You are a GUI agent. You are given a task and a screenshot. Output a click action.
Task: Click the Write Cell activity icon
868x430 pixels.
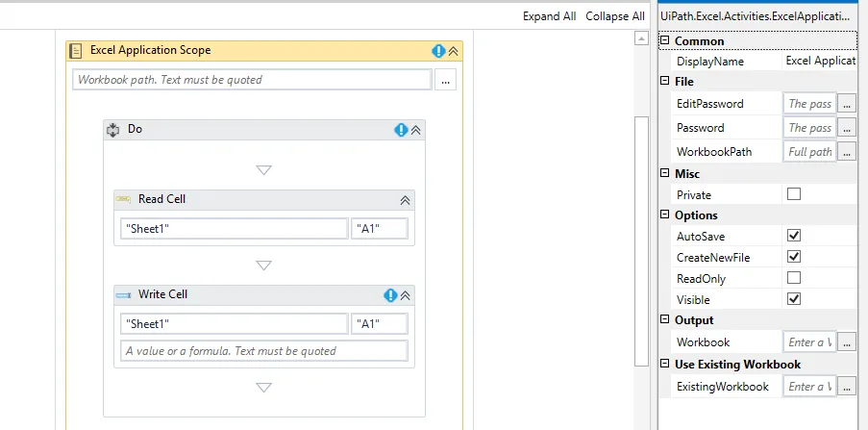click(x=123, y=295)
